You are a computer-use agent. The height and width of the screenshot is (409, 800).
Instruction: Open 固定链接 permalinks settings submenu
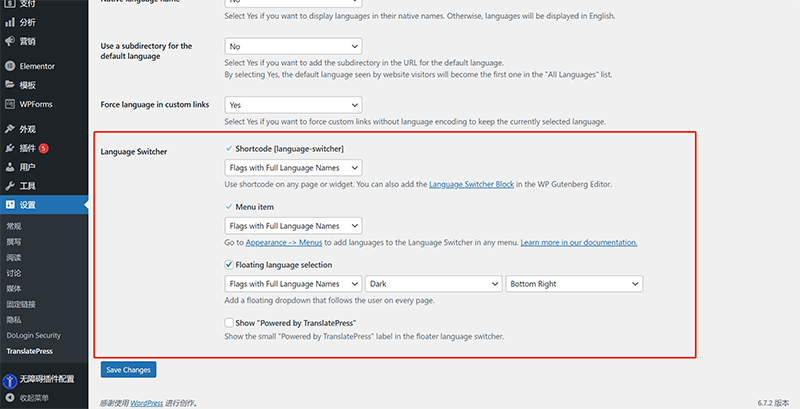coord(21,304)
